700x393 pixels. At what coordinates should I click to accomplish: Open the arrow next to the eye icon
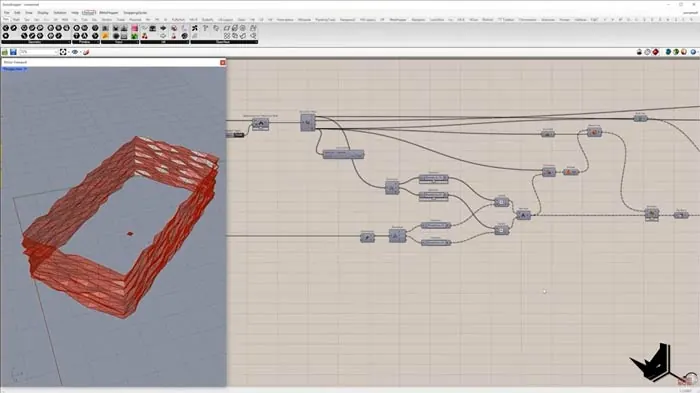(80, 52)
